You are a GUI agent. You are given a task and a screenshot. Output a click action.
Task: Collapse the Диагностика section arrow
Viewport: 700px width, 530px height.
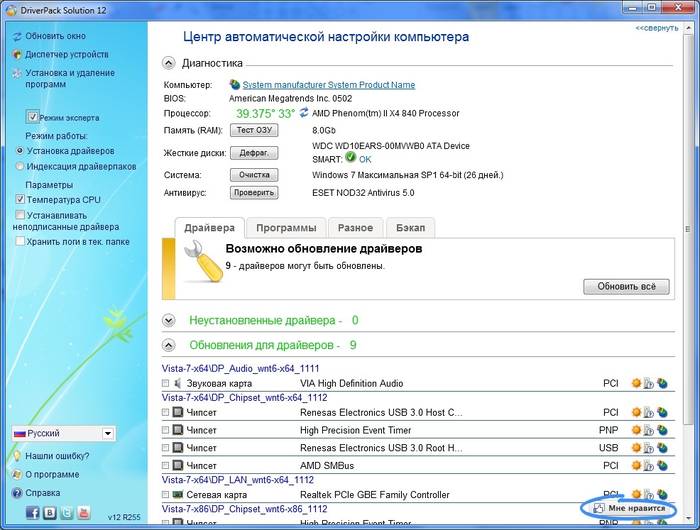[168, 63]
